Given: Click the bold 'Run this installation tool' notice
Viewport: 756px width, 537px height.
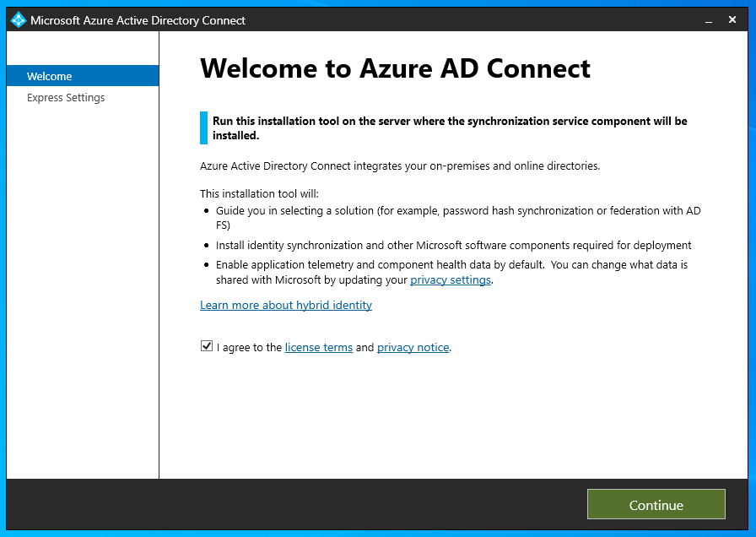Looking at the screenshot, I should click(x=450, y=127).
